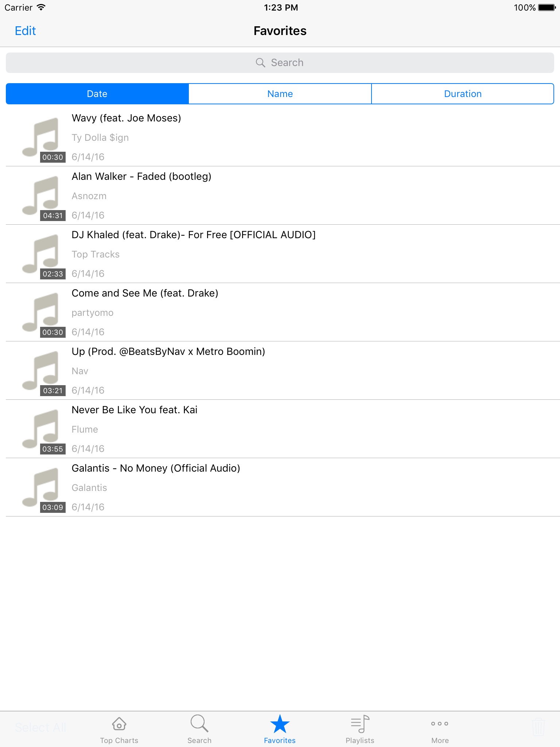
Task: Click the faded Select All button
Action: 40,727
